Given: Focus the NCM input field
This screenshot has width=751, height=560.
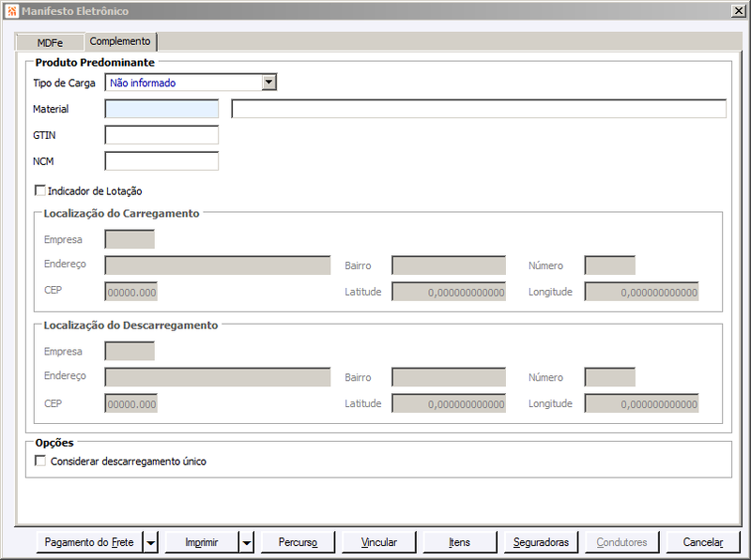Looking at the screenshot, I should click(161, 161).
